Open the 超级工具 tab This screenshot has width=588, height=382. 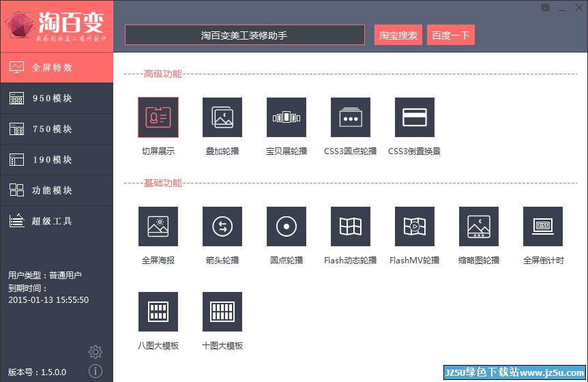[x=57, y=221]
